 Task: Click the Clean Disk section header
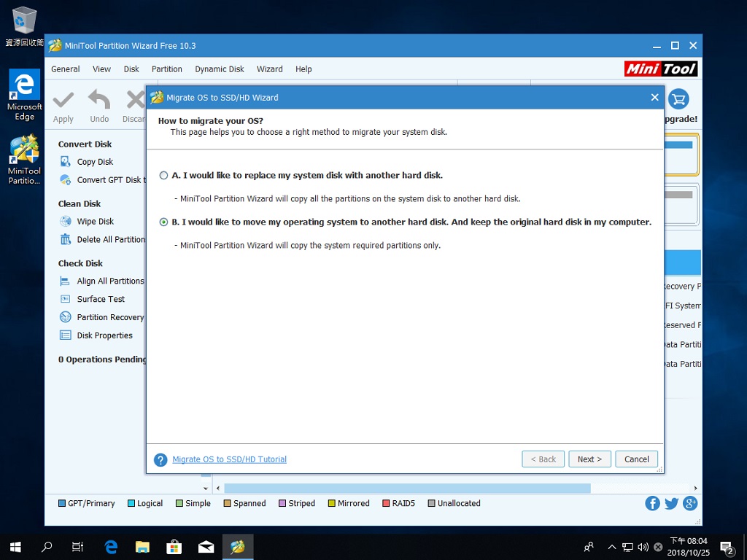click(x=80, y=204)
